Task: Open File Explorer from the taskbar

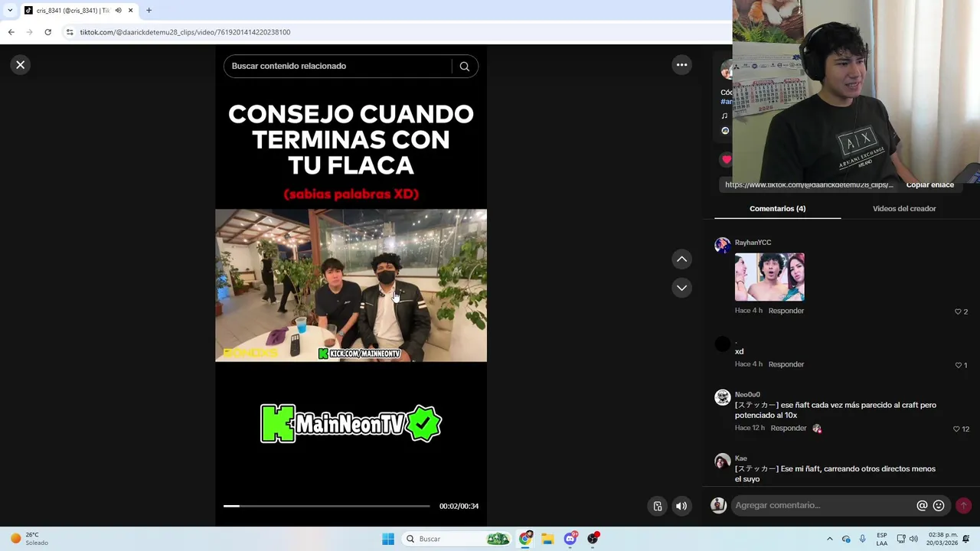Action: [x=547, y=539]
